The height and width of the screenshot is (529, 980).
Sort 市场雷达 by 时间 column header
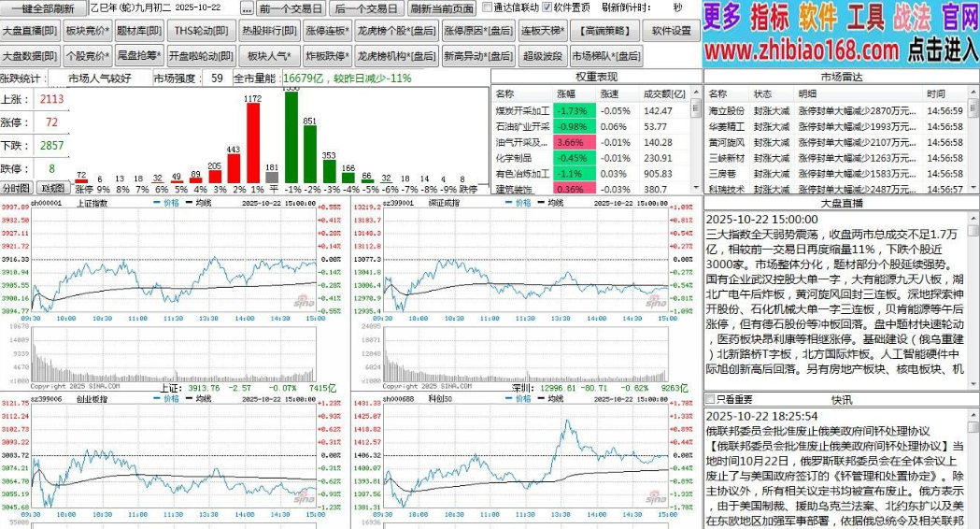936,93
